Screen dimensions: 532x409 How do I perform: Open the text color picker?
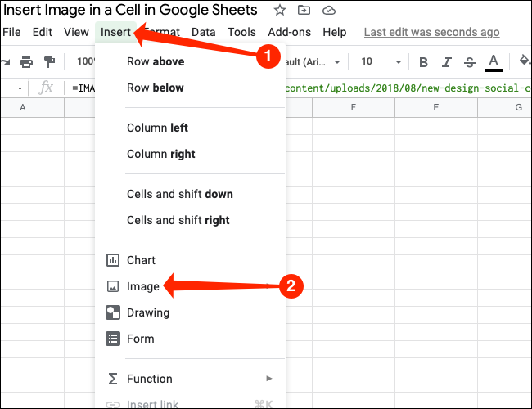pyautogui.click(x=494, y=62)
